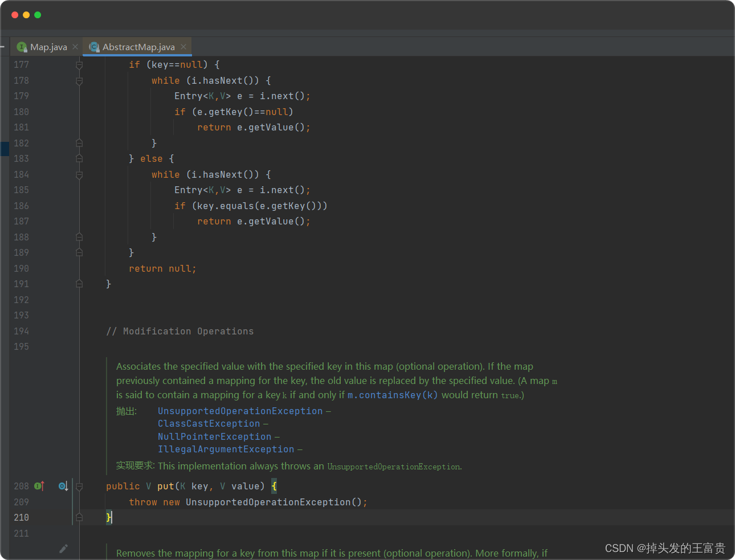Collapse the else block at line 183
Image resolution: width=735 pixels, height=560 pixels.
point(79,159)
